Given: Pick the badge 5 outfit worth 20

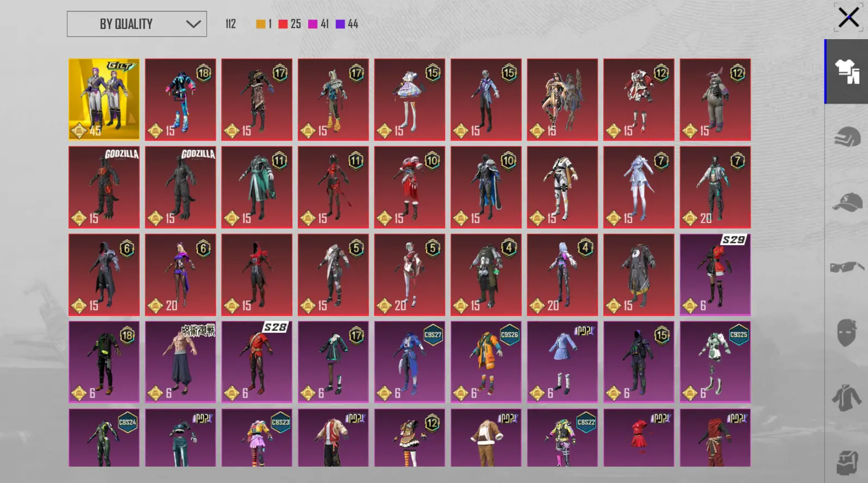Looking at the screenshot, I should (x=410, y=275).
